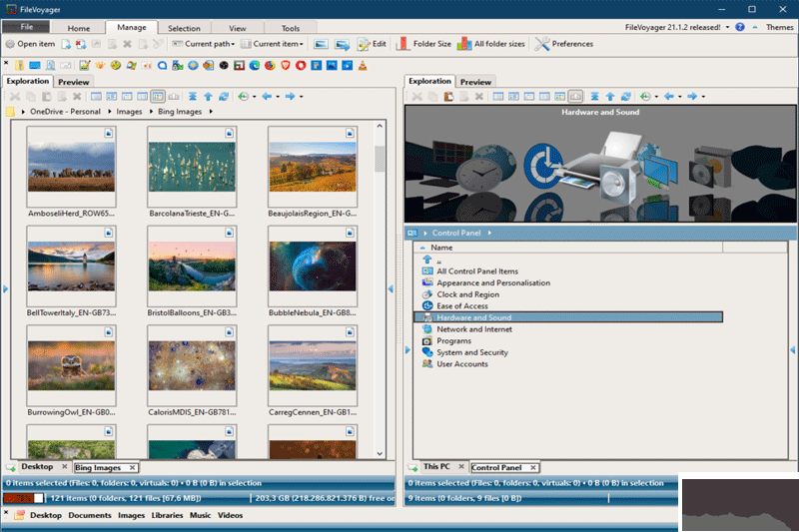Toggle the highlighted view mode in right pane
Screen dimensions: 799x532
coord(575,97)
